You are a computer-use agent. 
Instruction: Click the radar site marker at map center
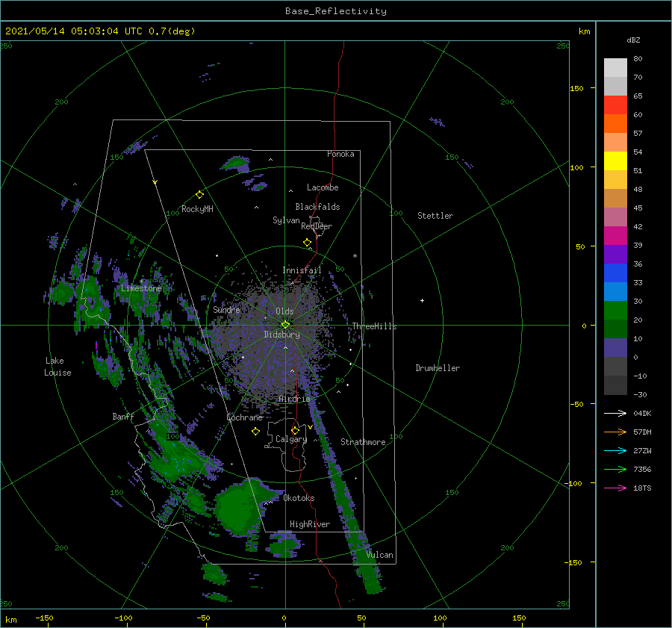pyautogui.click(x=285, y=325)
